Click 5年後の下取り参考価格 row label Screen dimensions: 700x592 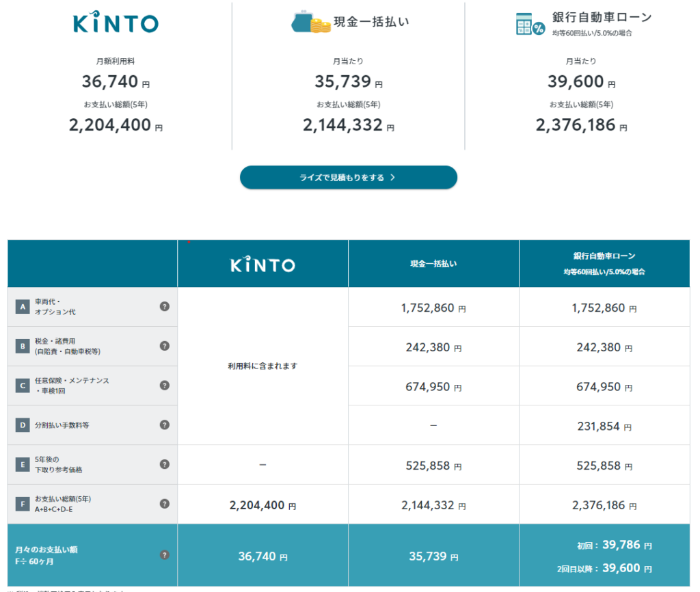tap(59, 464)
